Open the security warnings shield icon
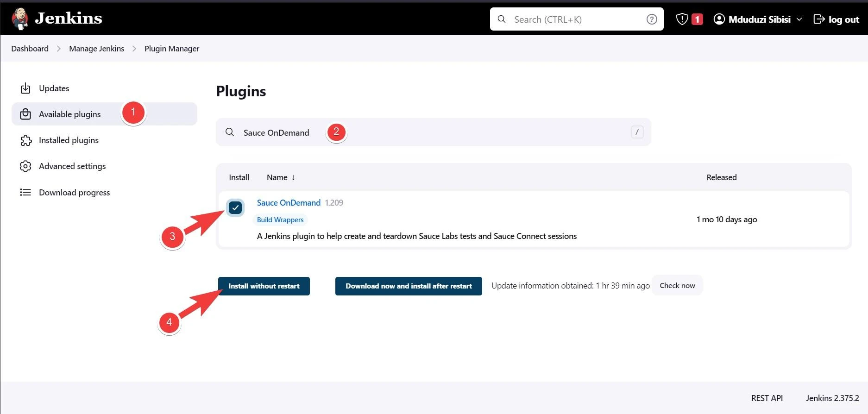This screenshot has width=868, height=414. 682,19
